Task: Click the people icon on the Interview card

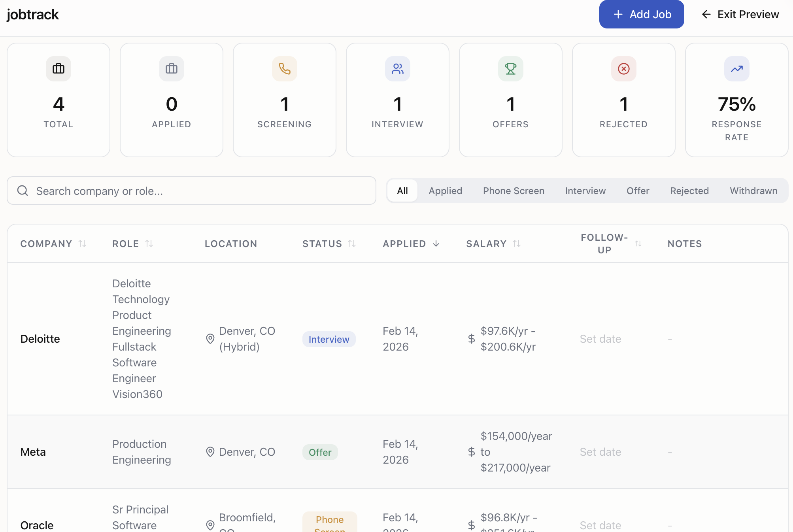Action: point(397,68)
